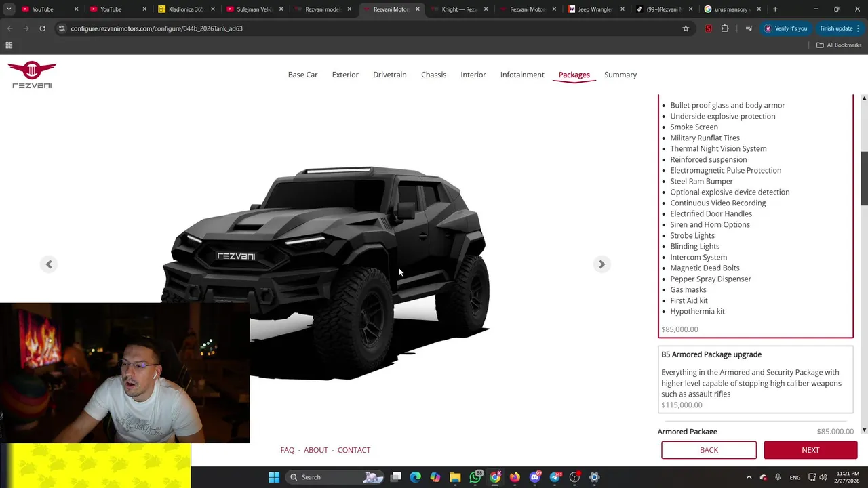The image size is (868, 488).
Task: Open the apps grid in bookmarks bar
Action: [9, 45]
